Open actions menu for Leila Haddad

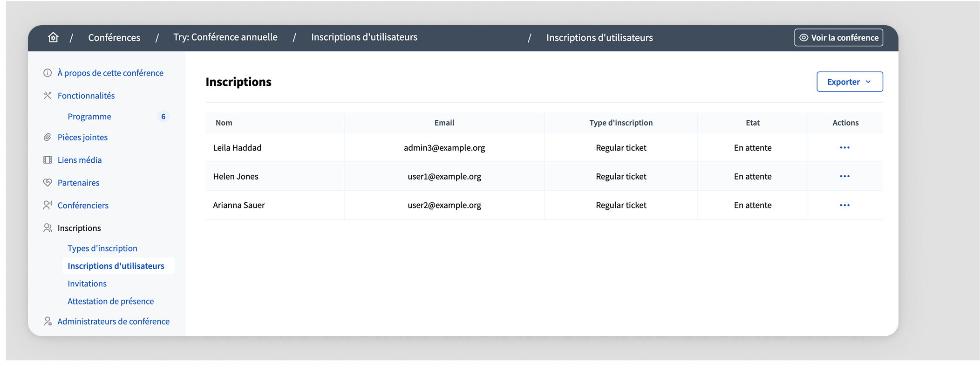click(x=845, y=148)
